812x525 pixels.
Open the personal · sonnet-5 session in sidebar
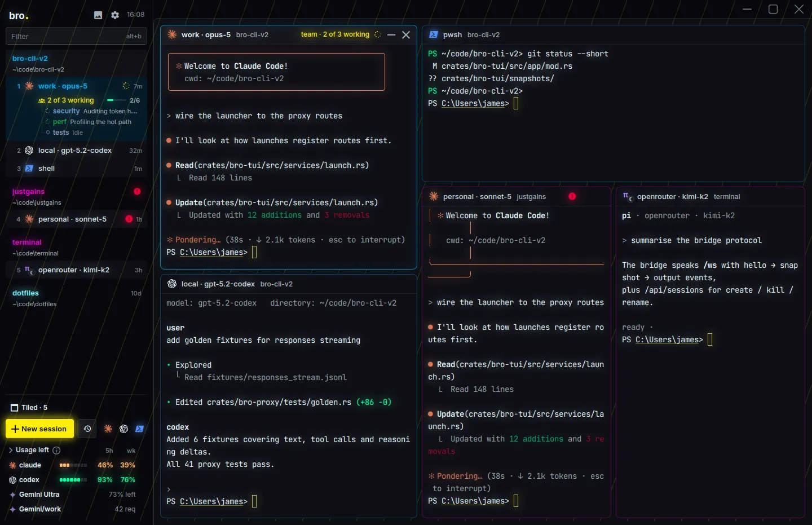(x=77, y=219)
